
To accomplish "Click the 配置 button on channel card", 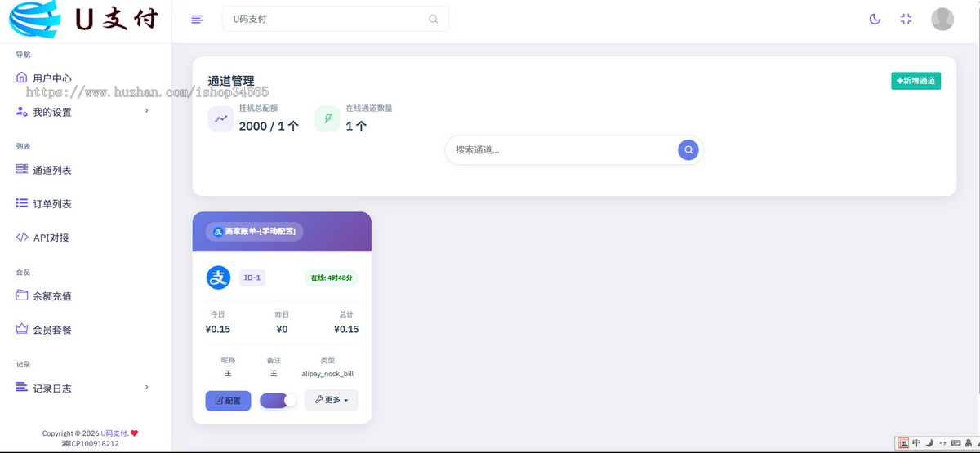I will click(228, 401).
